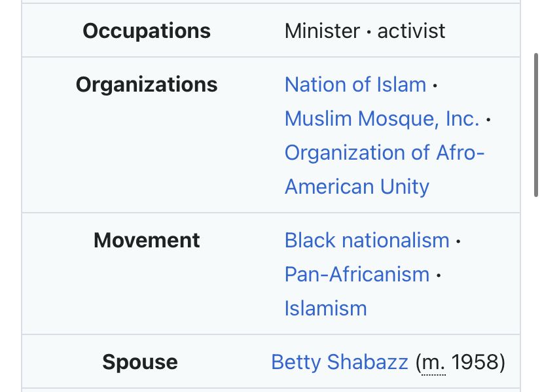542x392 pixels.
Task: Click the marriage year 1958
Action: [x=475, y=362]
